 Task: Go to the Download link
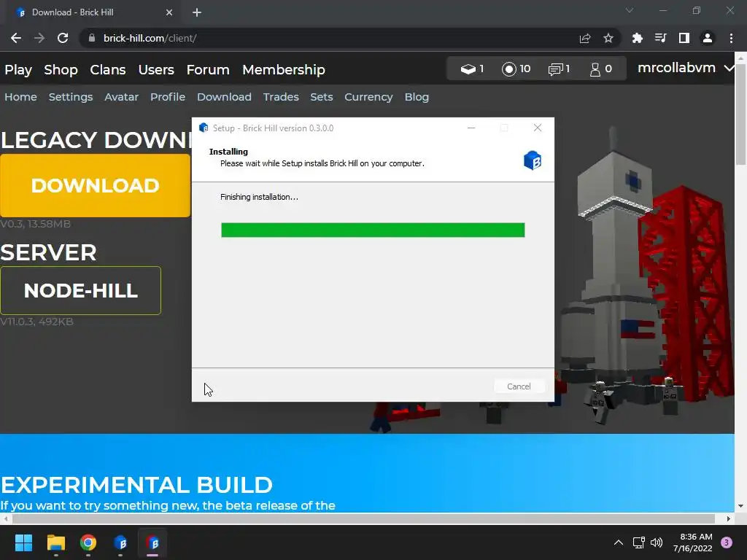point(224,97)
